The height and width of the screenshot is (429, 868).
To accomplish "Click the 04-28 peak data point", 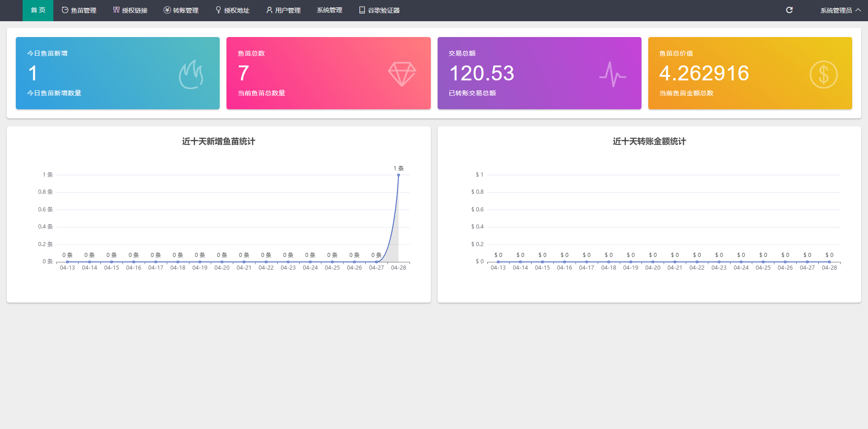I will (398, 175).
